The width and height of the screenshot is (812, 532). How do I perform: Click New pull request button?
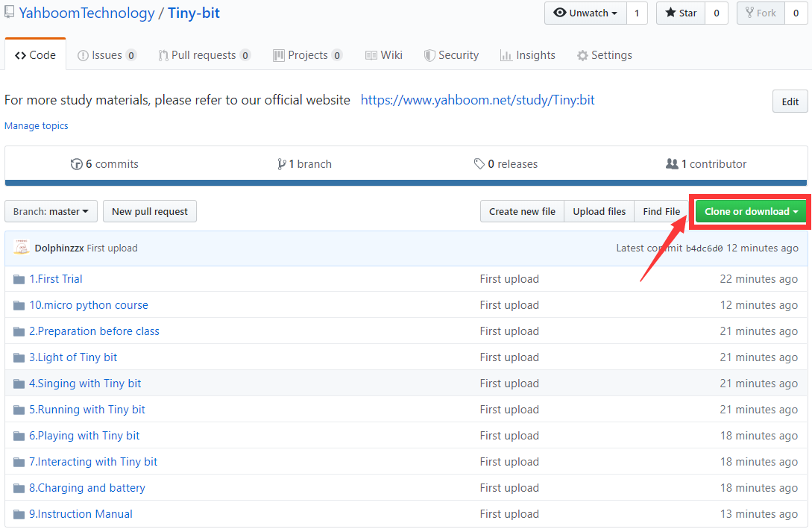150,211
